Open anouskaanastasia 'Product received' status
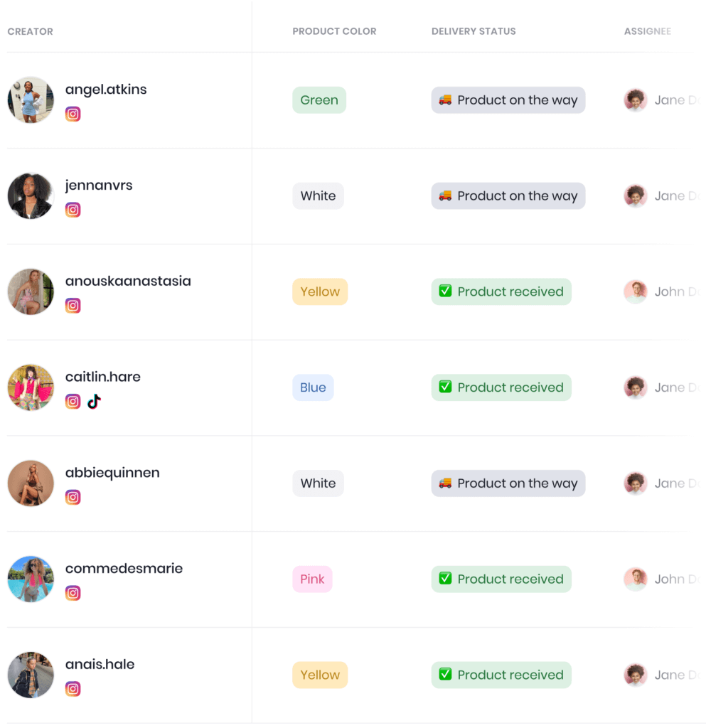 (501, 291)
